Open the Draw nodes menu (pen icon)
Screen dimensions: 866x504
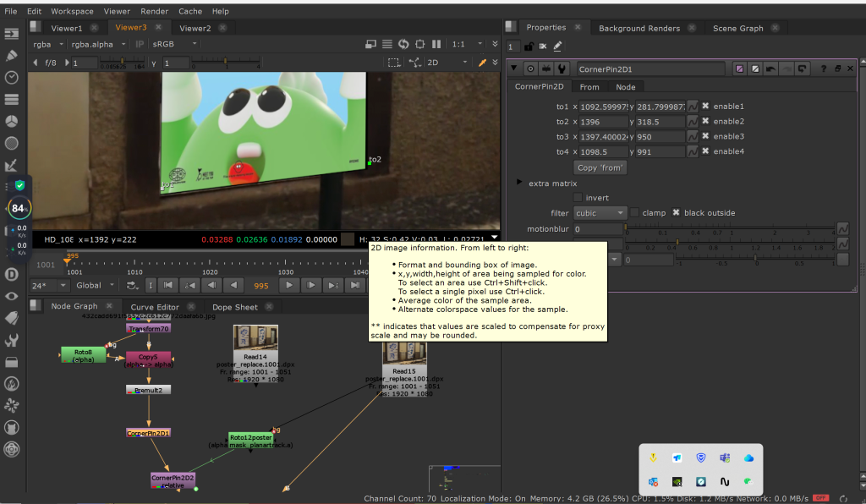click(12, 55)
